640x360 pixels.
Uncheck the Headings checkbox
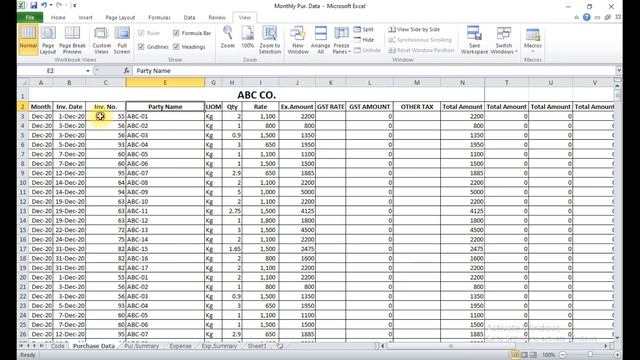pyautogui.click(x=176, y=47)
